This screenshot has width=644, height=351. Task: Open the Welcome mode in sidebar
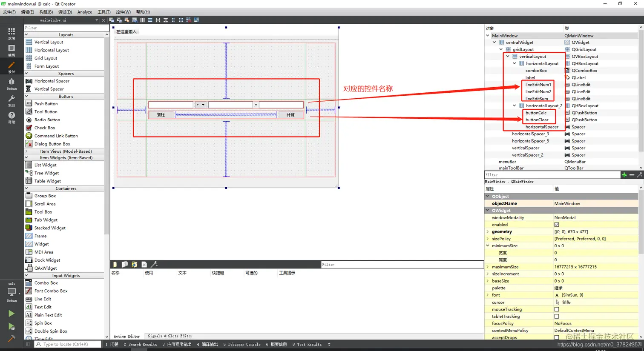pyautogui.click(x=11, y=33)
